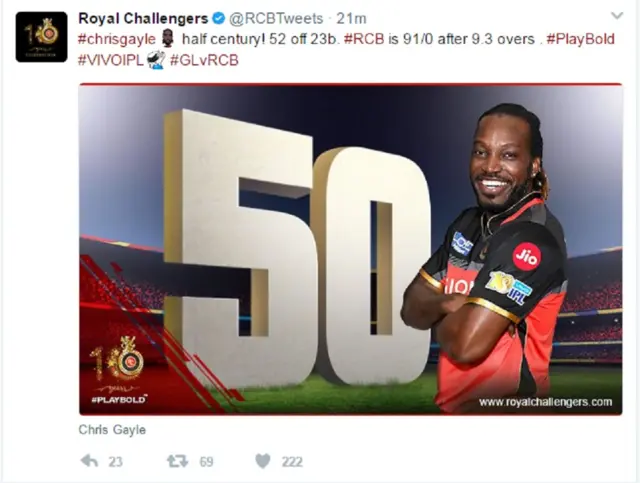
Task: Click the player emoji after #chrisgayle
Action: pos(168,39)
